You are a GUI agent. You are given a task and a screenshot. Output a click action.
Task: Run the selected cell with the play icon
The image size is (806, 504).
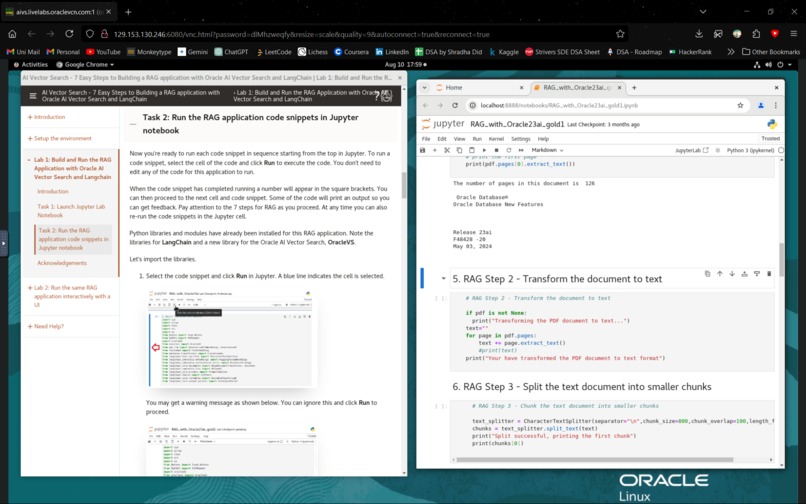pos(484,150)
